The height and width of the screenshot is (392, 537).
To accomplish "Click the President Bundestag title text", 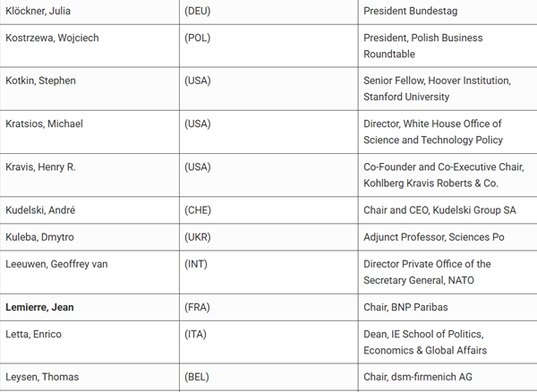I will tap(411, 11).
